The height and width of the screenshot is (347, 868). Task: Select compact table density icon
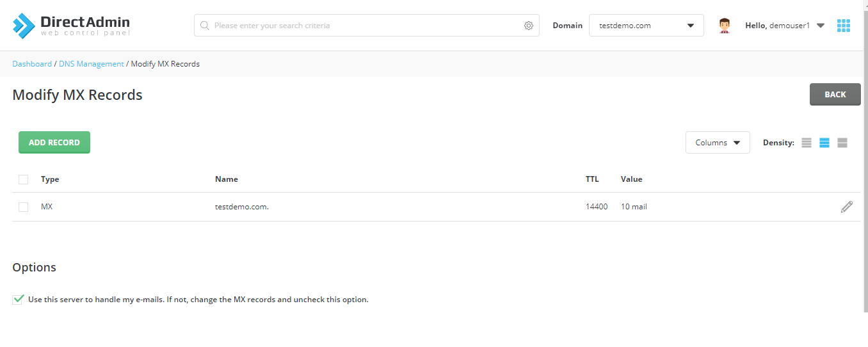pyautogui.click(x=807, y=143)
